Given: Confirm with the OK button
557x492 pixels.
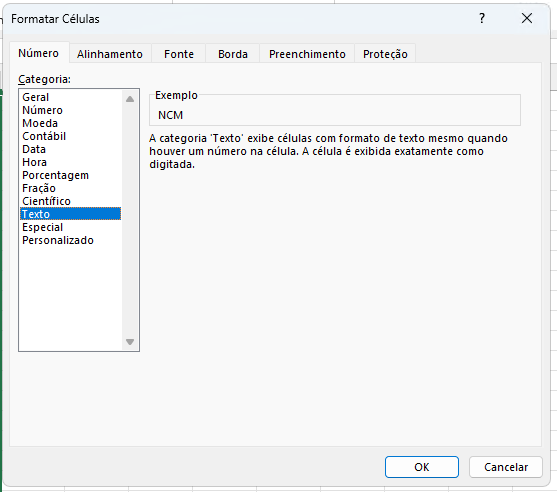Looking at the screenshot, I should click(x=422, y=467).
